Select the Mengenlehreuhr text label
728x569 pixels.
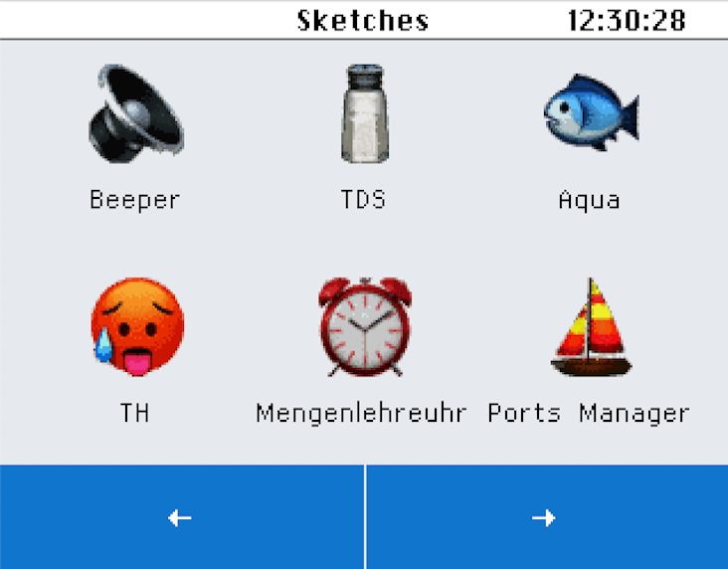(361, 413)
